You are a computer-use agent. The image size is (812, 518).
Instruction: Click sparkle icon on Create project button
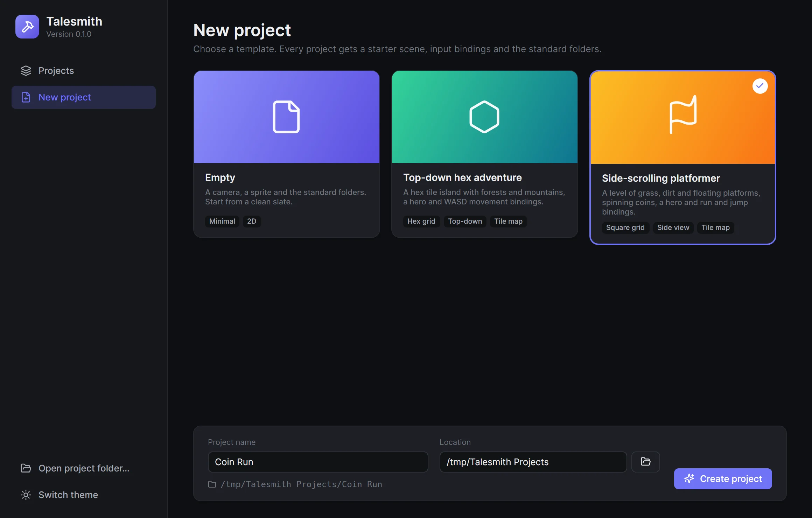[689, 479]
